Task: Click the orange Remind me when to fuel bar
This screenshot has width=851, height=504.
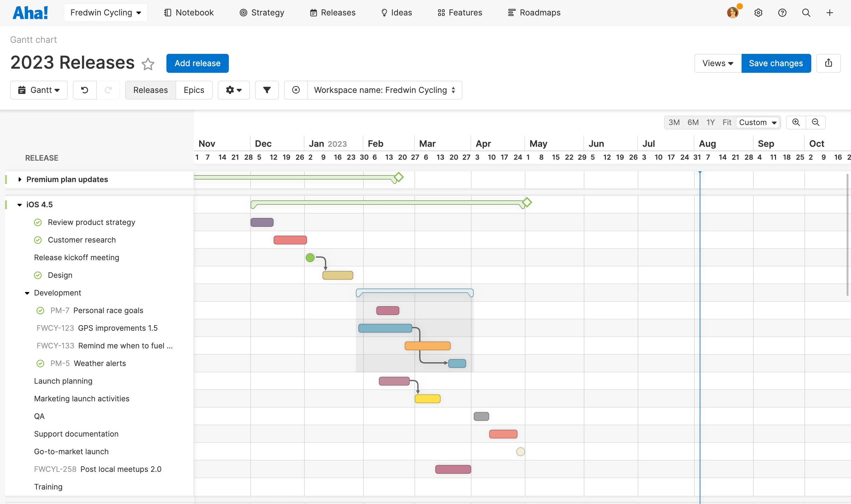Action: pos(427,346)
